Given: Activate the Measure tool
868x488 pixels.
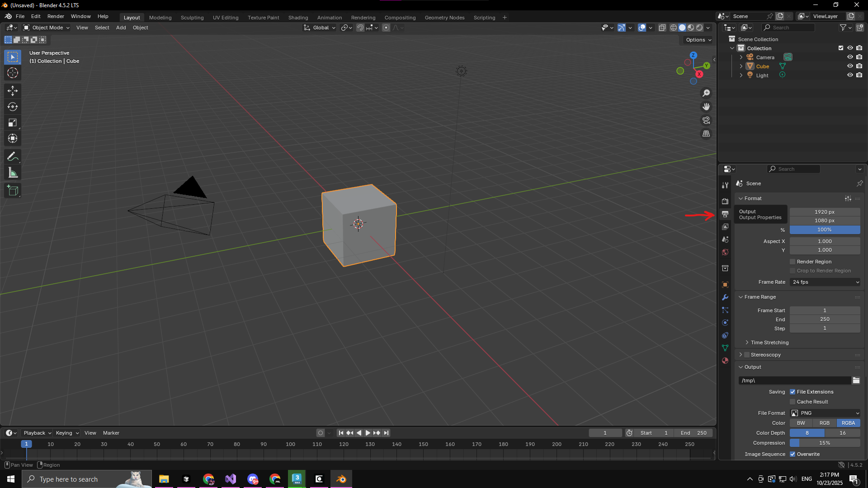Looking at the screenshot, I should 12,172.
